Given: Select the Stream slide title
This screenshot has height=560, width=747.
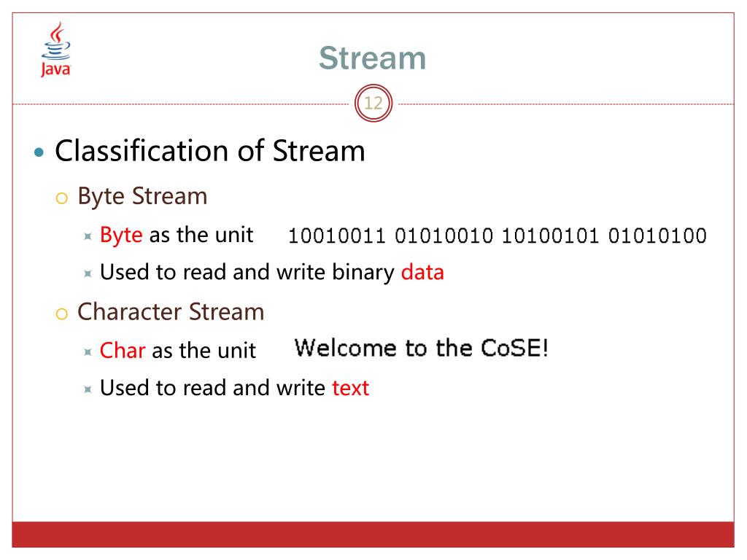Looking at the screenshot, I should tap(372, 58).
